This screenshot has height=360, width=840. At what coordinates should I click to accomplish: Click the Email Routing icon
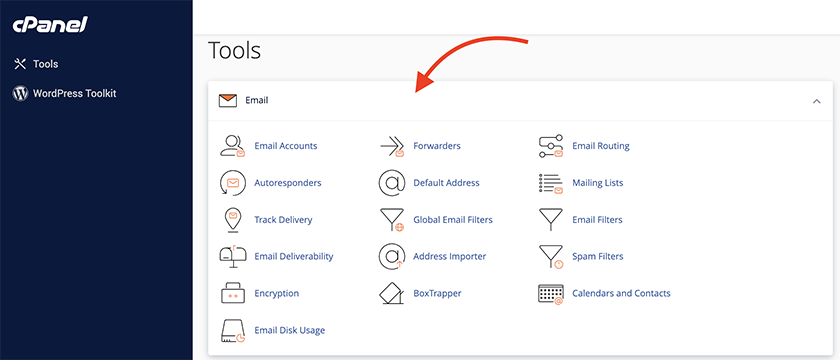(551, 146)
